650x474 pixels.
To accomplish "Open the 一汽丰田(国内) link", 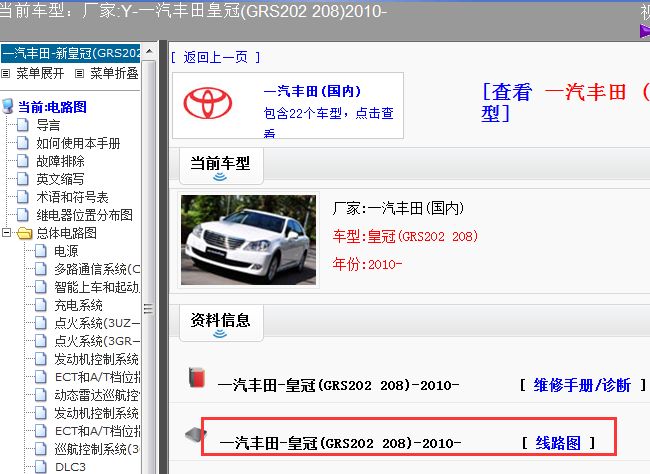I will (x=312, y=91).
